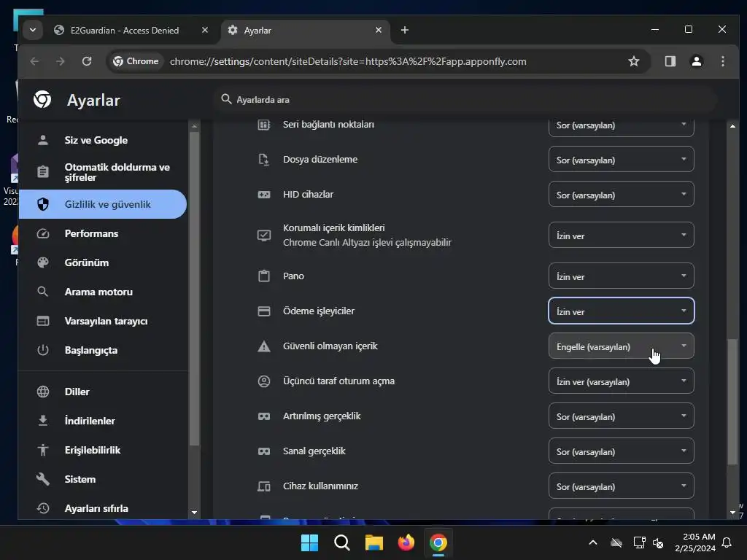This screenshot has width=747, height=560.
Task: Open Sistem settings
Action: coord(102,479)
